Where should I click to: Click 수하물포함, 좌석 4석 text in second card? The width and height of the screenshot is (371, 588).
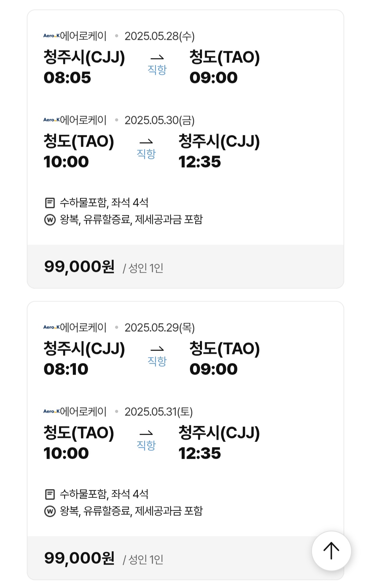point(104,494)
